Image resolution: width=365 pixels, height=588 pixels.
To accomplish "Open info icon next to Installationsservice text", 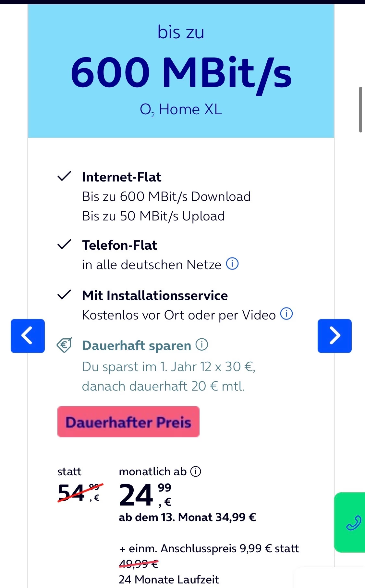I will click(x=286, y=314).
